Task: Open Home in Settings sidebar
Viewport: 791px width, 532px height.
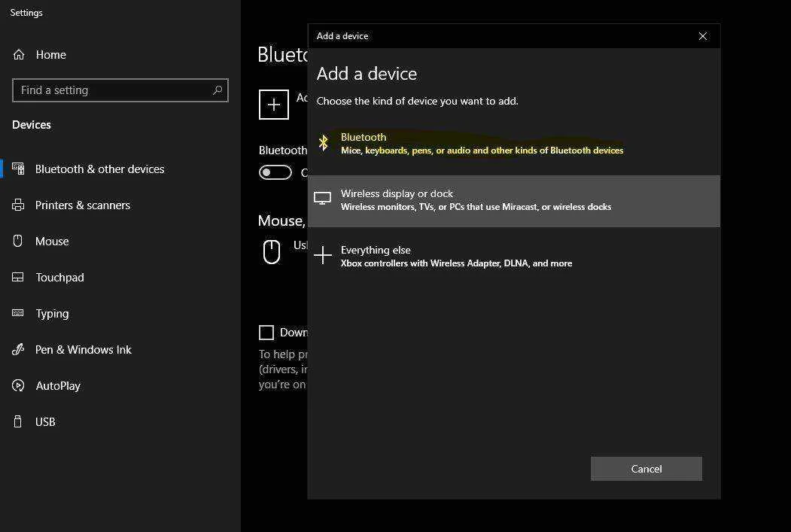Action: coord(51,54)
